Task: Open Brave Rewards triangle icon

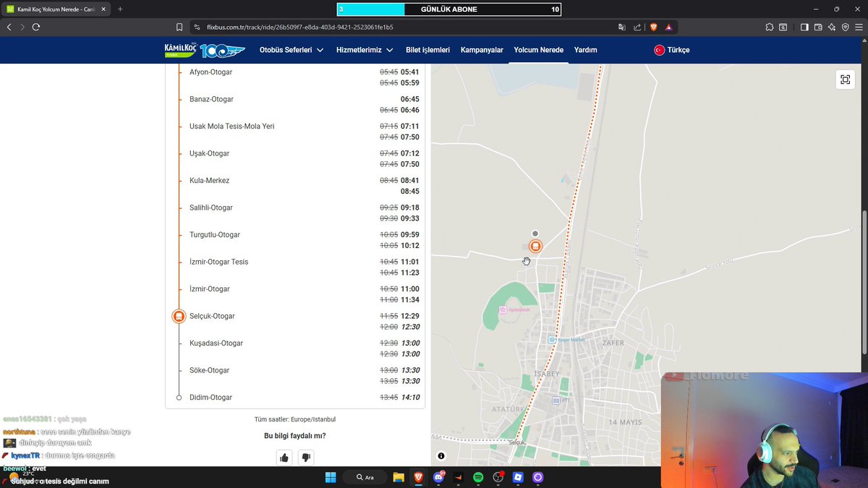Action: click(668, 27)
